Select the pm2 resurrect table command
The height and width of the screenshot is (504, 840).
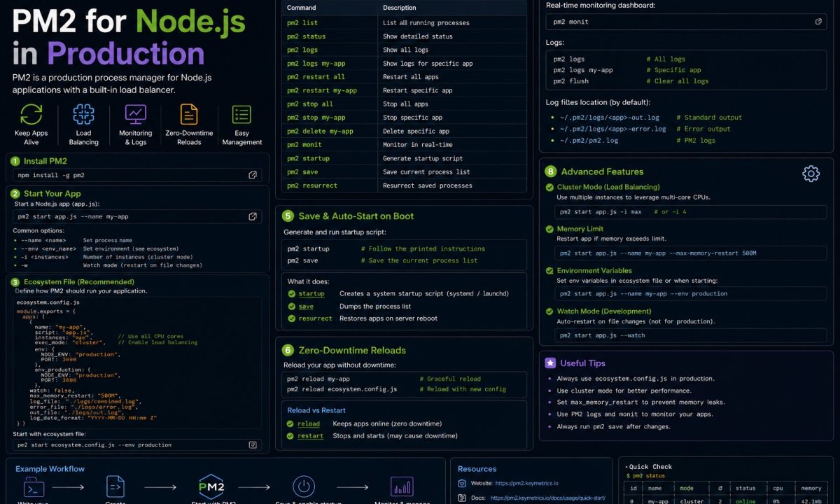pos(312,185)
